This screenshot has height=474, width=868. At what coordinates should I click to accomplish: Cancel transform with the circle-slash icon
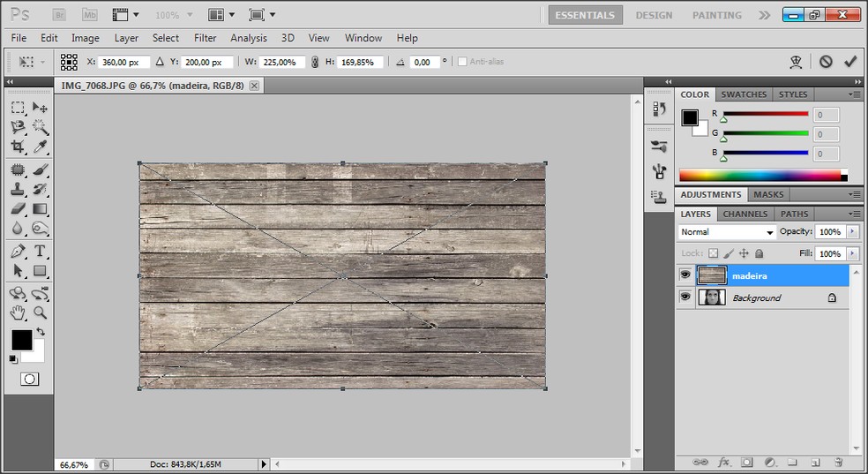(826, 62)
